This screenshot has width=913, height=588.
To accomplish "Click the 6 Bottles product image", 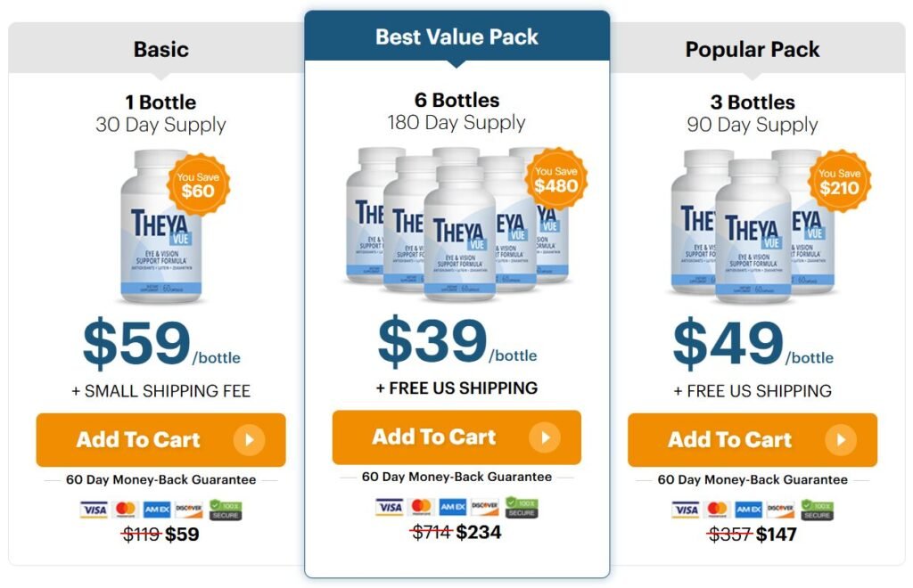I will 455,232.
